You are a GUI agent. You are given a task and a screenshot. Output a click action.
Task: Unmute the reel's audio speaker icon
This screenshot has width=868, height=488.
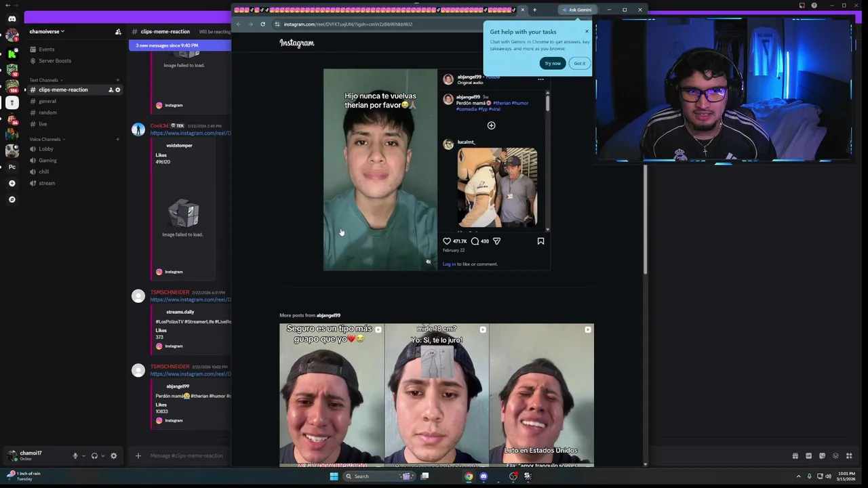[x=428, y=262]
